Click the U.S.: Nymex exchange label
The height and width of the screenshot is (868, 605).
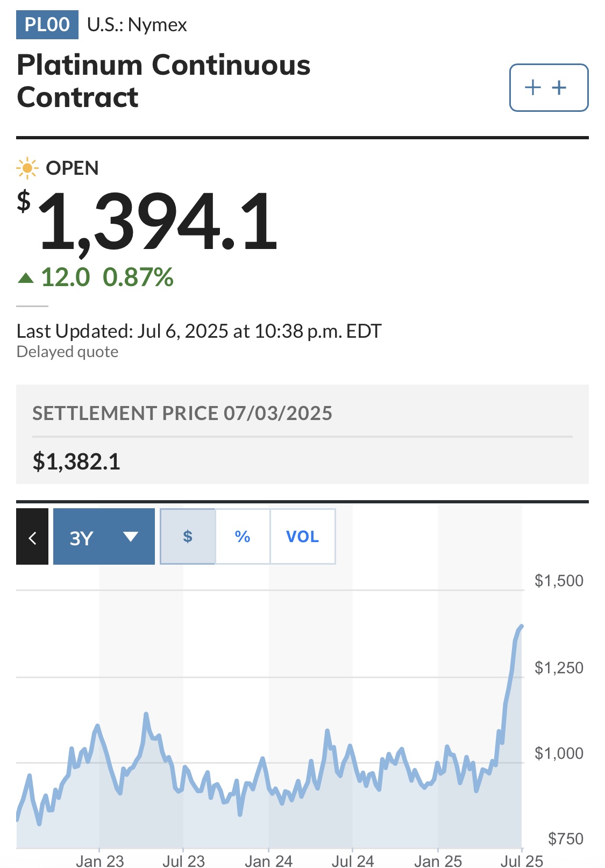click(137, 25)
